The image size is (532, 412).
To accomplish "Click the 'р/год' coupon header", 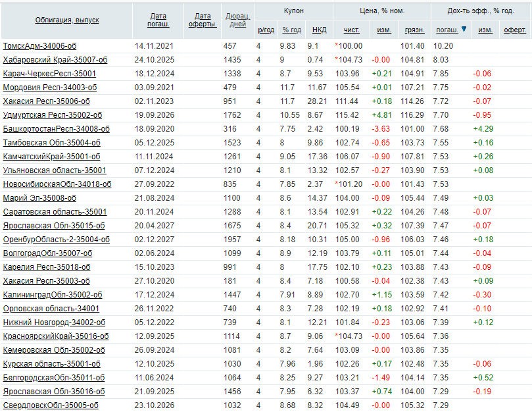I will (x=266, y=30).
